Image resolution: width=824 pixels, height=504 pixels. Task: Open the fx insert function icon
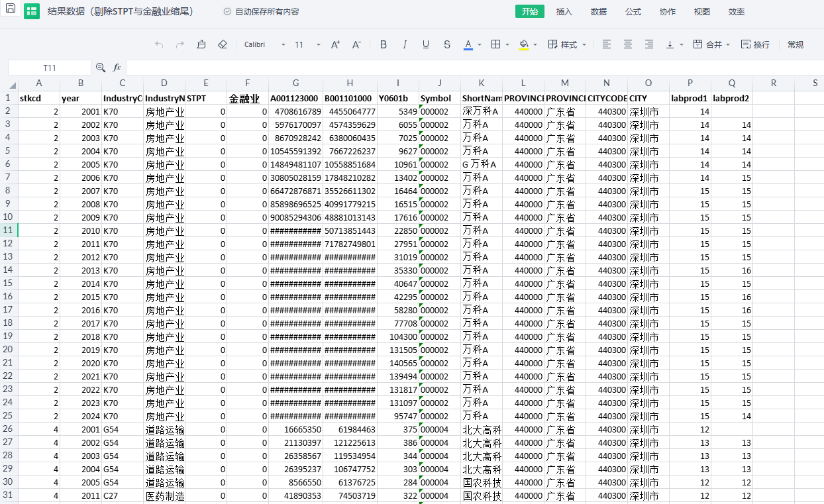117,68
